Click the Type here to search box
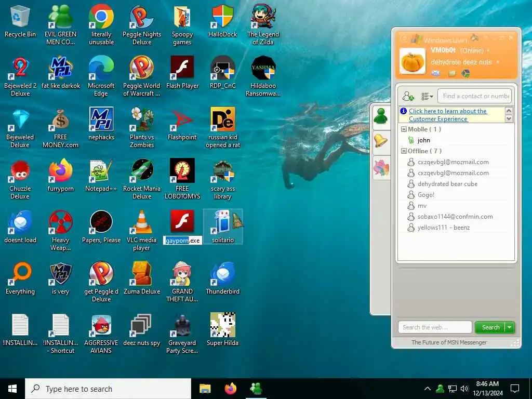The image size is (532, 399). pos(108,389)
